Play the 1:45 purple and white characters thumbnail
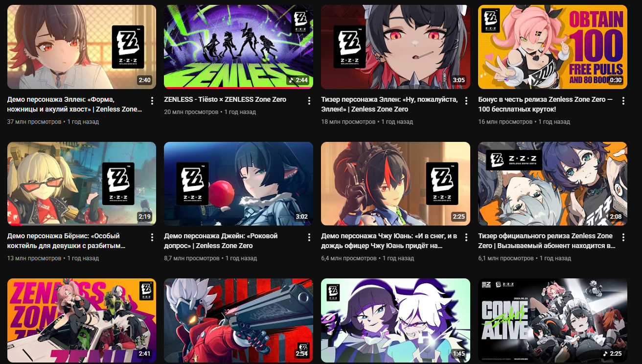 pyautogui.click(x=395, y=320)
